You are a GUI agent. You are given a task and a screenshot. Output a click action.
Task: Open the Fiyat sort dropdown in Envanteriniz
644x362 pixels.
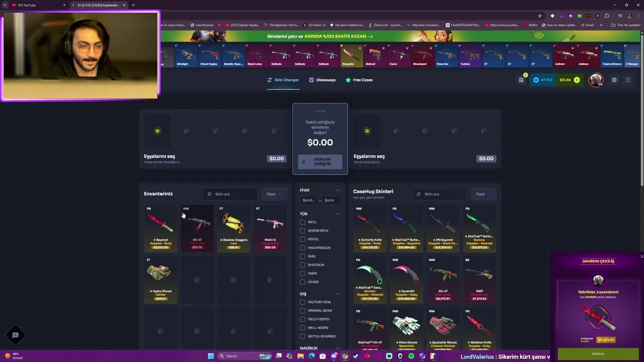[274, 194]
